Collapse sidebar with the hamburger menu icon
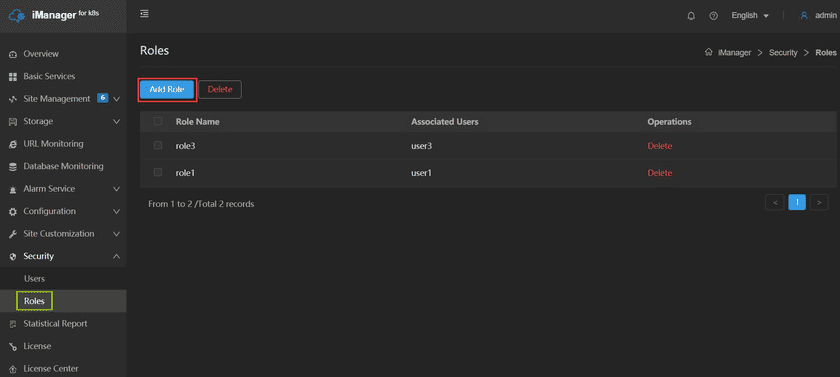The image size is (840, 377). (x=144, y=14)
